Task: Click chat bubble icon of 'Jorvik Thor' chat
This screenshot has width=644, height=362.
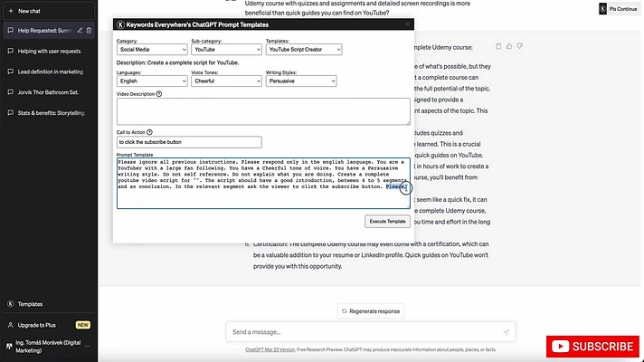Action: click(11, 92)
